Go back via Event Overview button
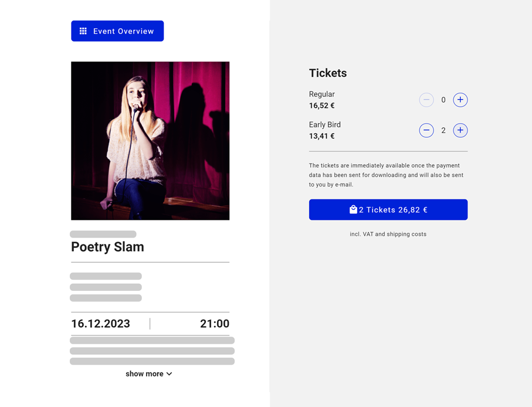Image resolution: width=532 pixels, height=407 pixels. coord(117,31)
